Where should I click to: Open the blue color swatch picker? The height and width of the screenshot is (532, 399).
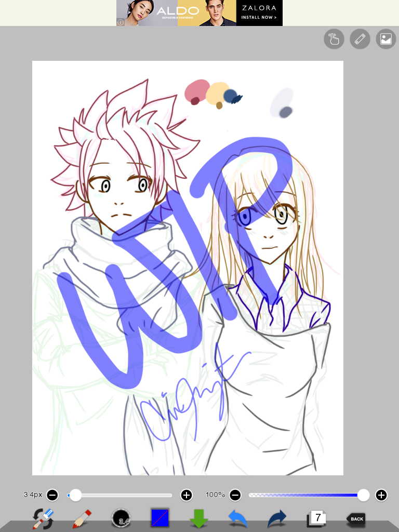coord(160,518)
